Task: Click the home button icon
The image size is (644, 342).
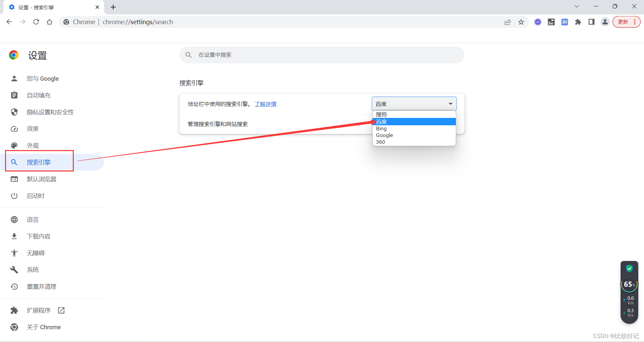Action: coord(50,22)
